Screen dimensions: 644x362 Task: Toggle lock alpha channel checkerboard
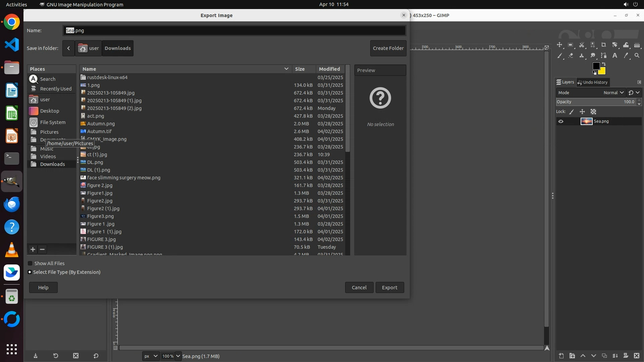click(593, 112)
